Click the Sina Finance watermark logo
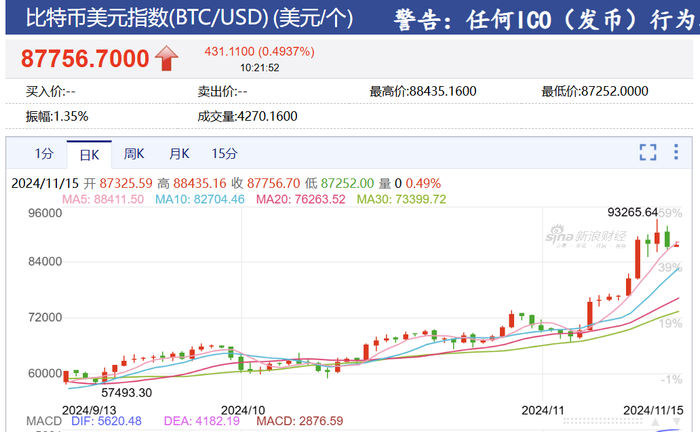The image size is (700, 432). [586, 237]
